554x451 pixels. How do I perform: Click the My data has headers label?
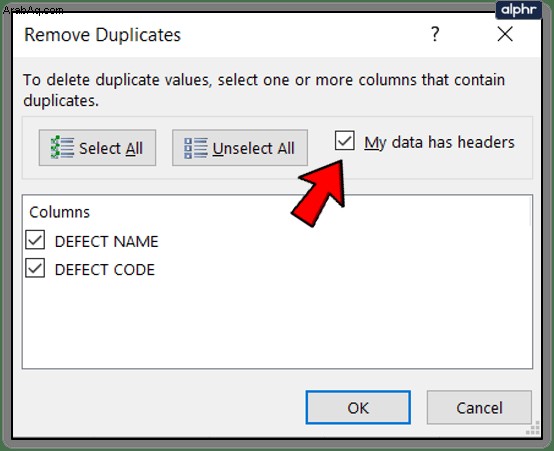[439, 142]
